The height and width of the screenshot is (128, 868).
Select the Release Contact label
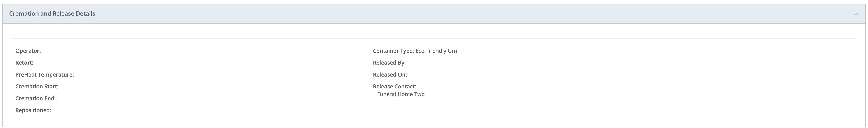[394, 87]
